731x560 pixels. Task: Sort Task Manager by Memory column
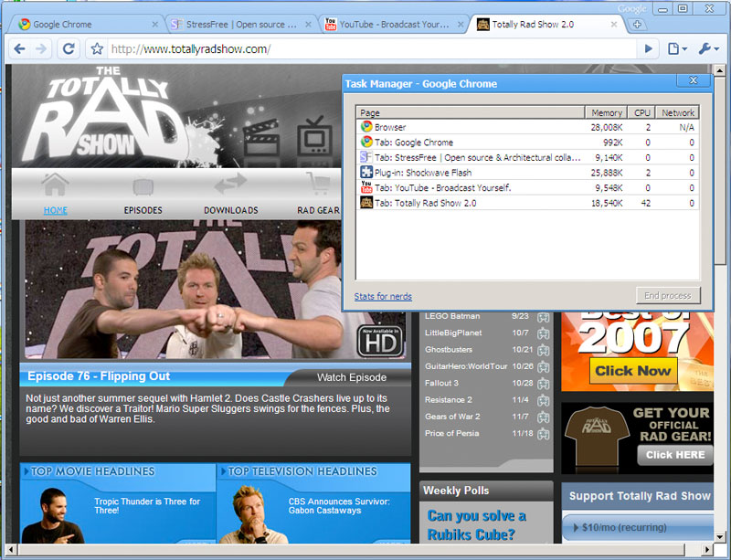[x=606, y=112]
